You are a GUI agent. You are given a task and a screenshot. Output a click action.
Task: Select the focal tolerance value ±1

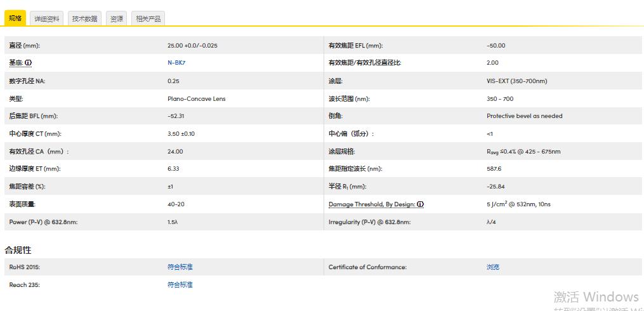point(171,187)
